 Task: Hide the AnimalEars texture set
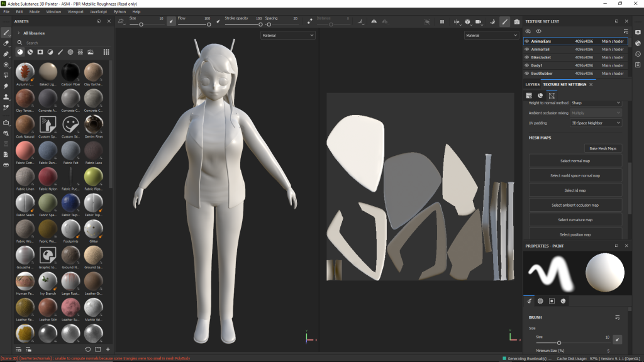coord(527,41)
